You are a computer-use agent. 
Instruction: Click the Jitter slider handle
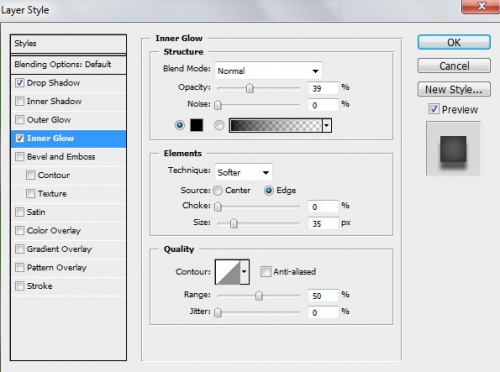(x=218, y=312)
